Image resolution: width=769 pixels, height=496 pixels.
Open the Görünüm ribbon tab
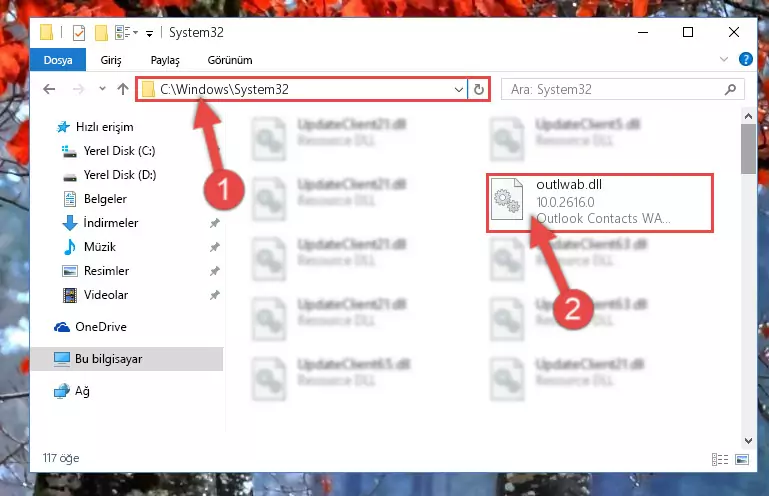pos(230,60)
